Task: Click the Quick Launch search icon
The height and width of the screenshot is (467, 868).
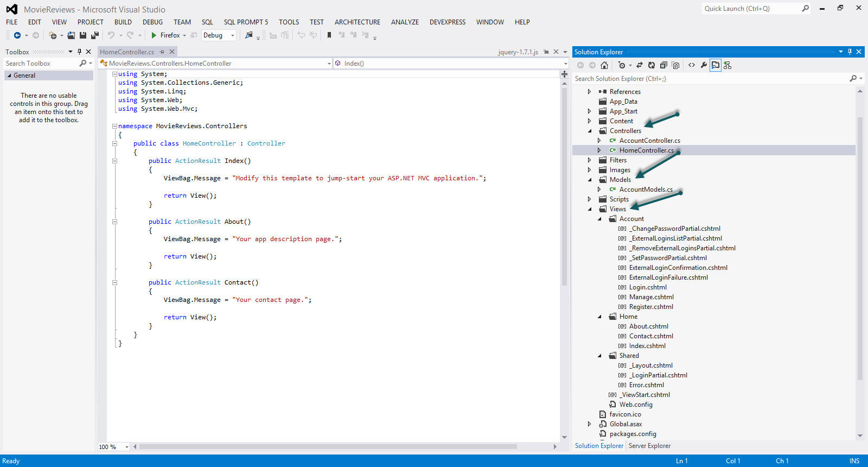Action: tap(805, 9)
